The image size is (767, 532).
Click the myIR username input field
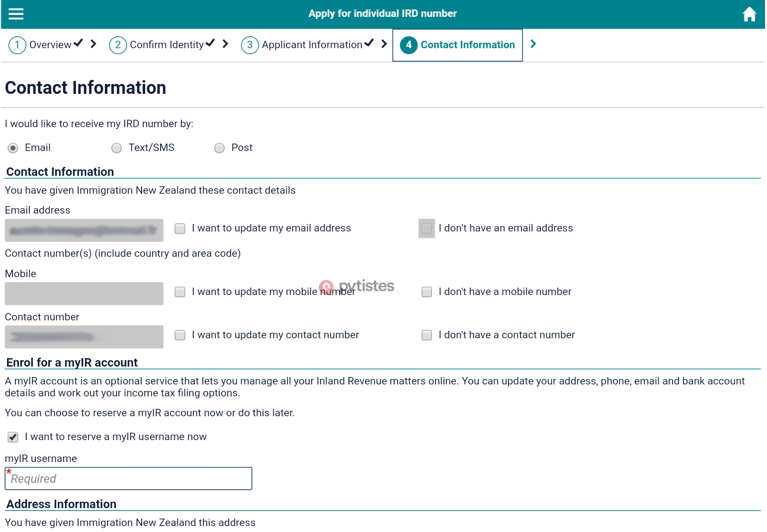(x=128, y=479)
